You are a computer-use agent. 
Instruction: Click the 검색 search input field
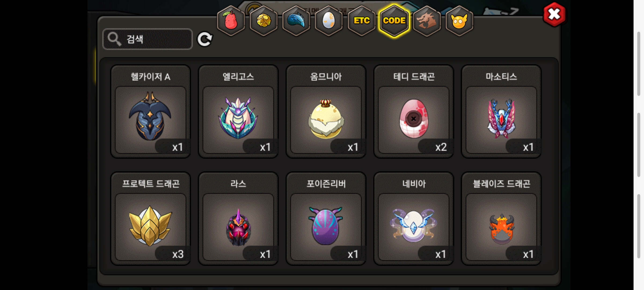(148, 39)
